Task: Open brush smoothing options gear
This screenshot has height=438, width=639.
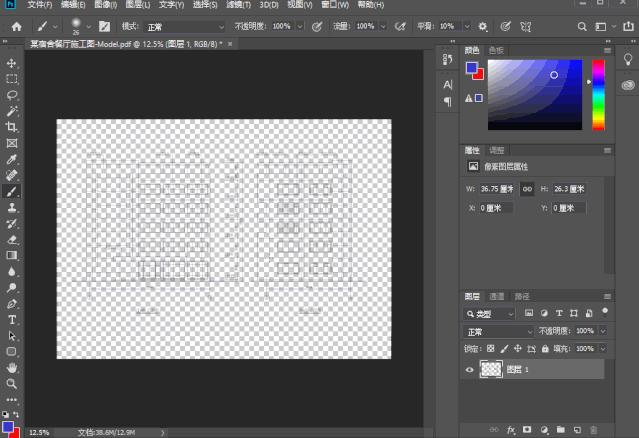Action: 483,26
